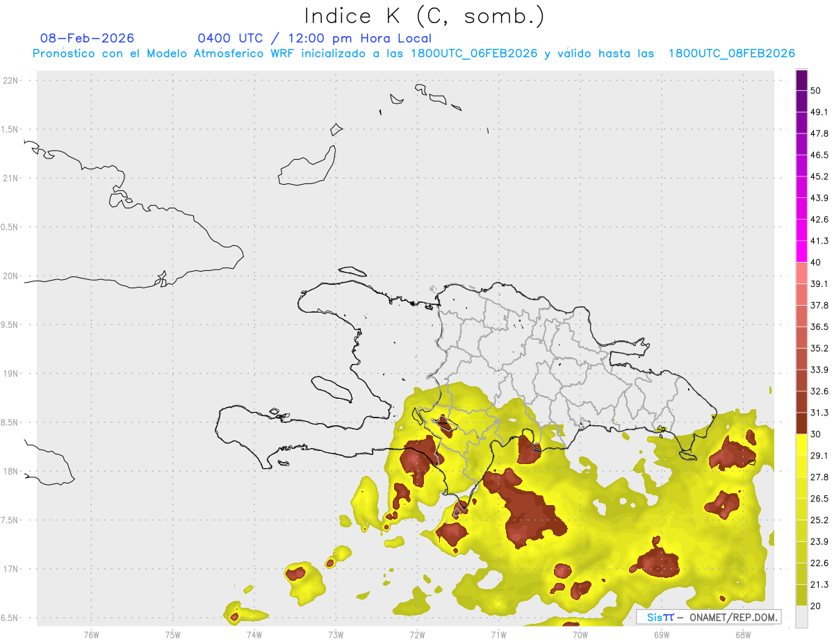
Task: Click the colorbar value label 35.2
Action: pos(819,348)
